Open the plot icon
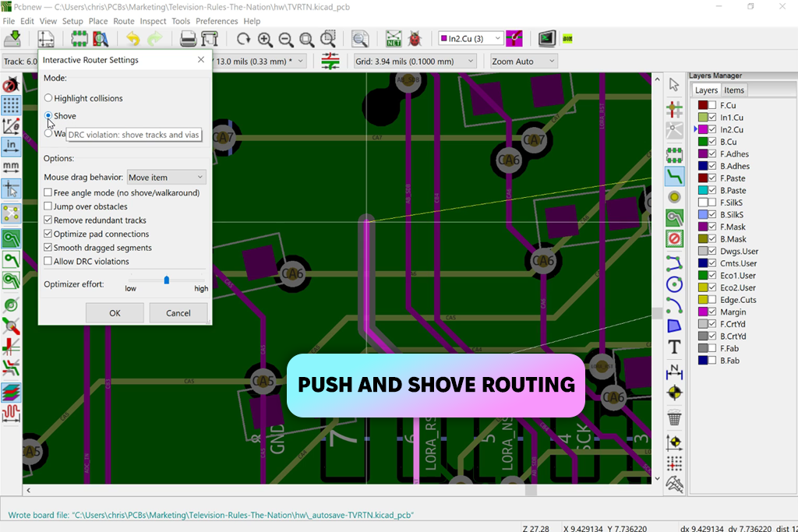The image size is (798, 532). pyautogui.click(x=209, y=39)
